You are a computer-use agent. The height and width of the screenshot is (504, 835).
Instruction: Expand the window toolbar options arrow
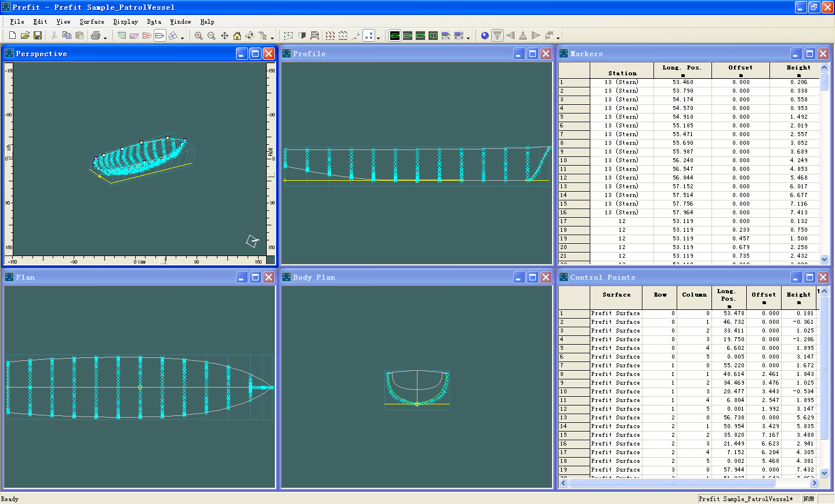pos(468,38)
